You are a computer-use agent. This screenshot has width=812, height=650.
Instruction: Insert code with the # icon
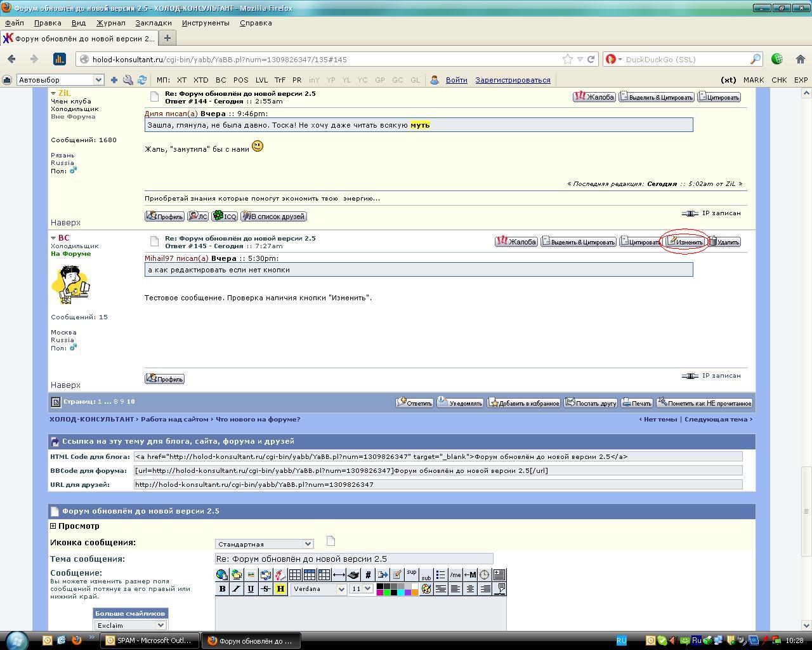[x=368, y=574]
